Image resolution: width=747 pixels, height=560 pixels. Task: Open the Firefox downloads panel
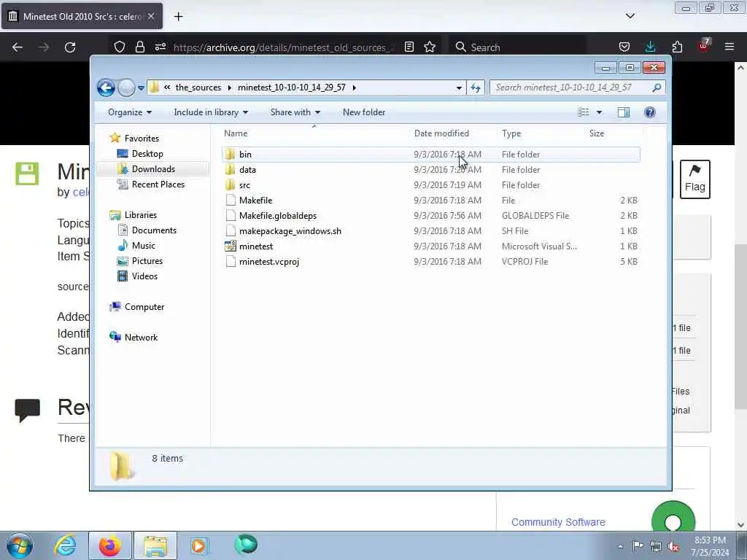click(650, 47)
